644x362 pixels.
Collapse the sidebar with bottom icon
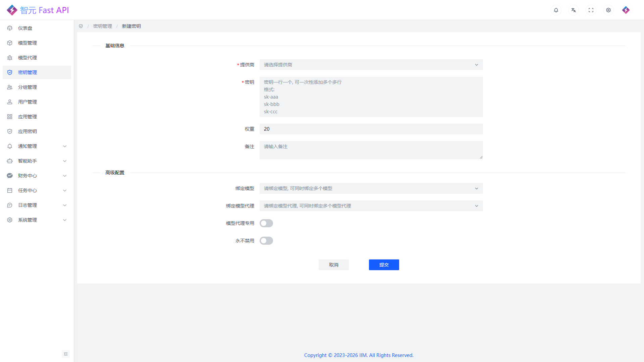pos(66,354)
